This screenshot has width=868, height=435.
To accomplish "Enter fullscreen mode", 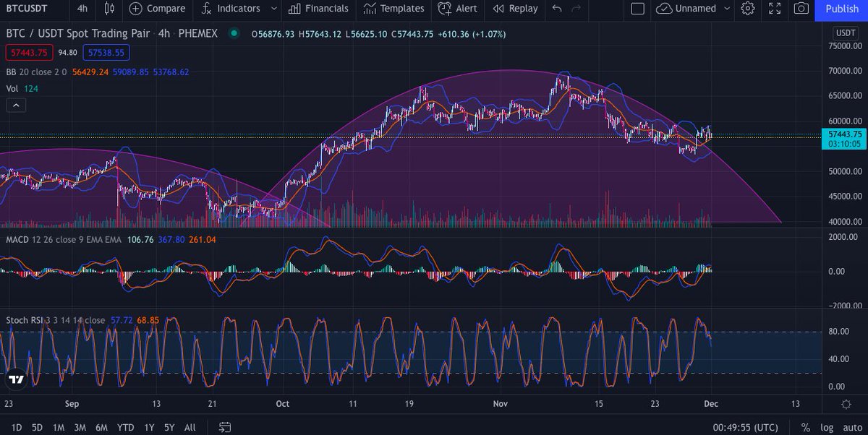I will pos(775,9).
